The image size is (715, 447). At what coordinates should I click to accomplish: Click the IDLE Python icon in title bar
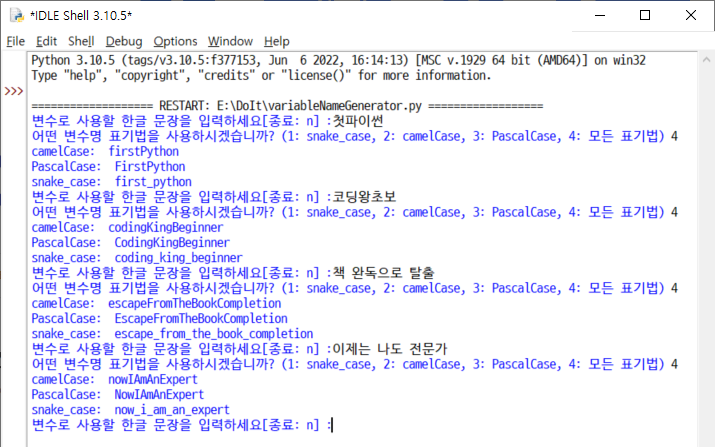[x=16, y=16]
